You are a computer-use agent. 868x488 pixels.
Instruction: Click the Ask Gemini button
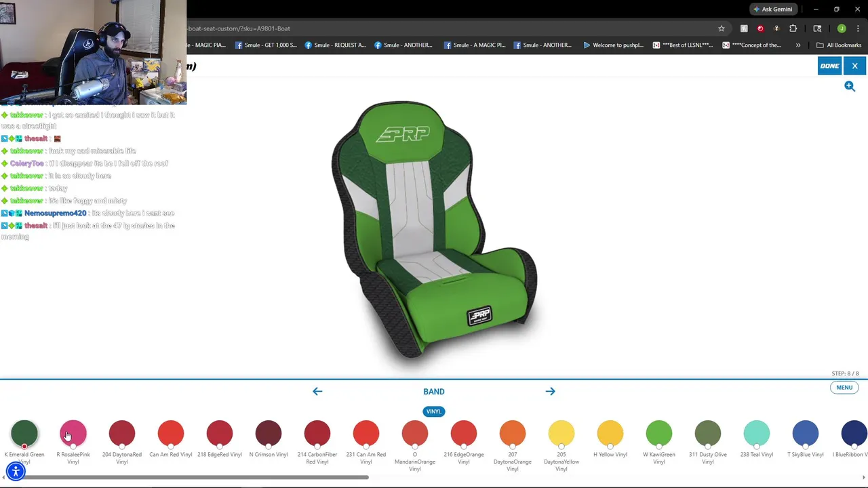[x=773, y=9]
